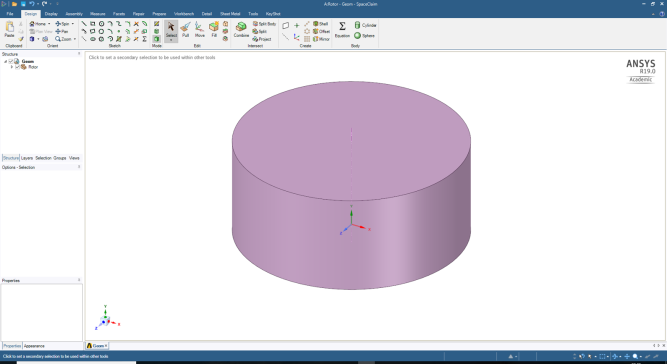
Task: Open the Spin dropdown arrow
Action: pyautogui.click(x=73, y=24)
